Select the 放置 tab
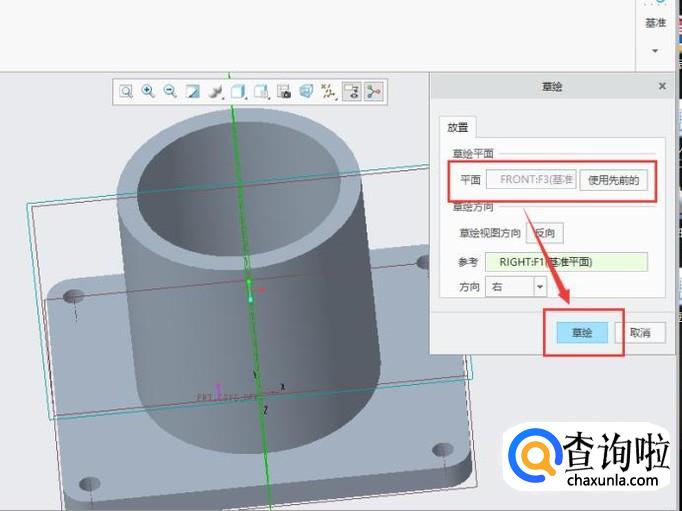 coord(457,128)
